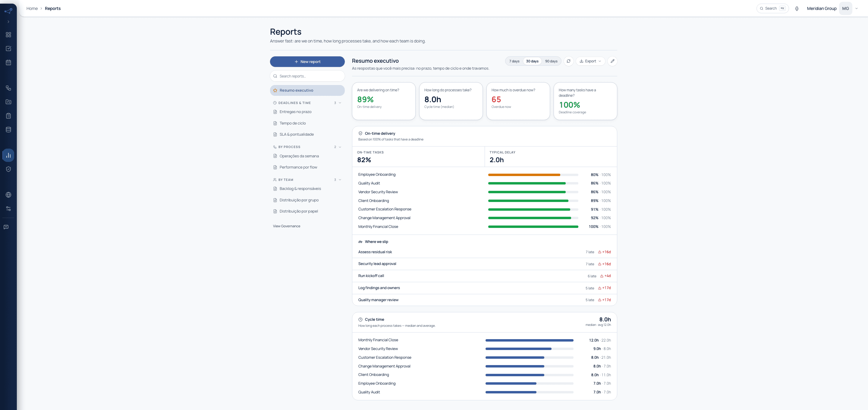Collapse the By Team section

point(307,180)
